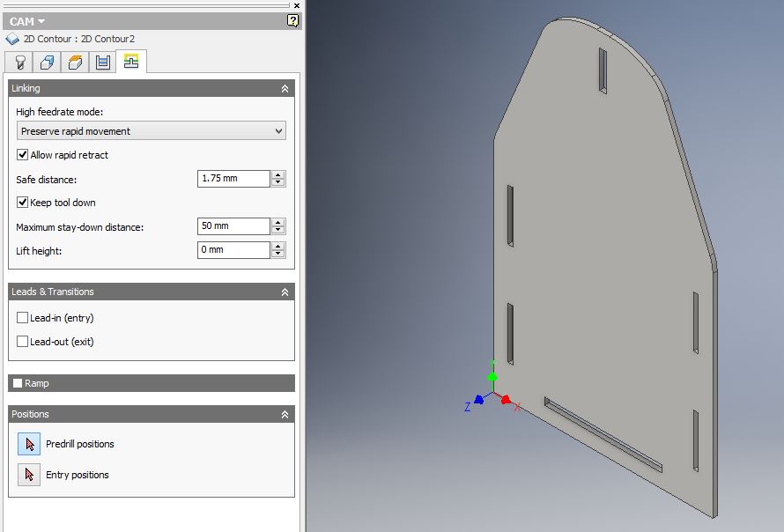784x532 pixels.
Task: Increase the Lift height value
Action: click(x=278, y=246)
